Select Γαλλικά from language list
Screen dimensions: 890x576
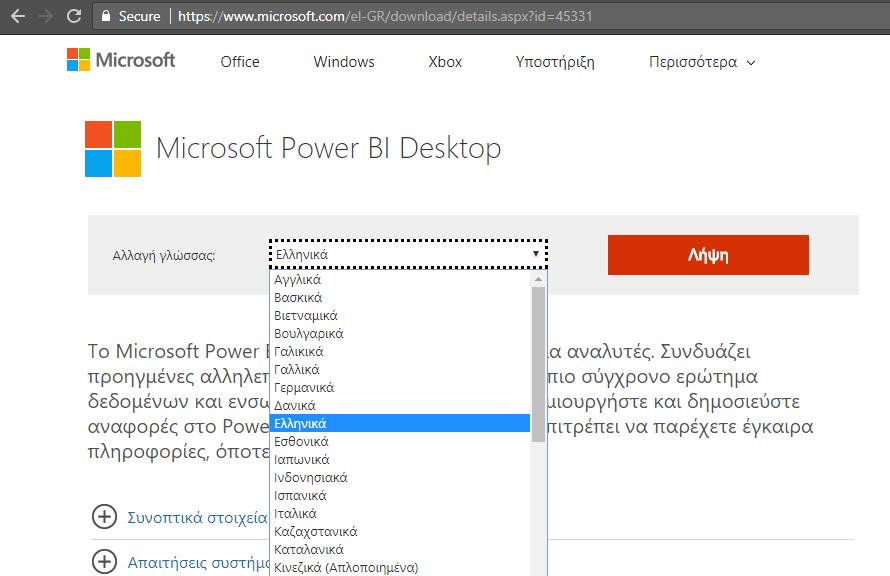[x=400, y=369]
